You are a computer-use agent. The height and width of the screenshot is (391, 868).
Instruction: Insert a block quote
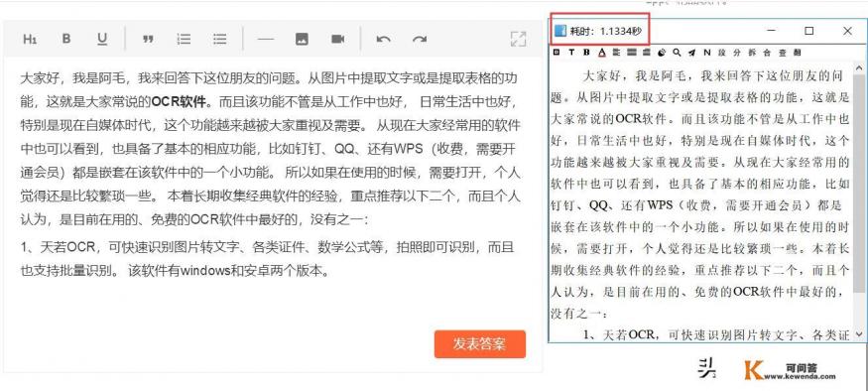point(148,39)
